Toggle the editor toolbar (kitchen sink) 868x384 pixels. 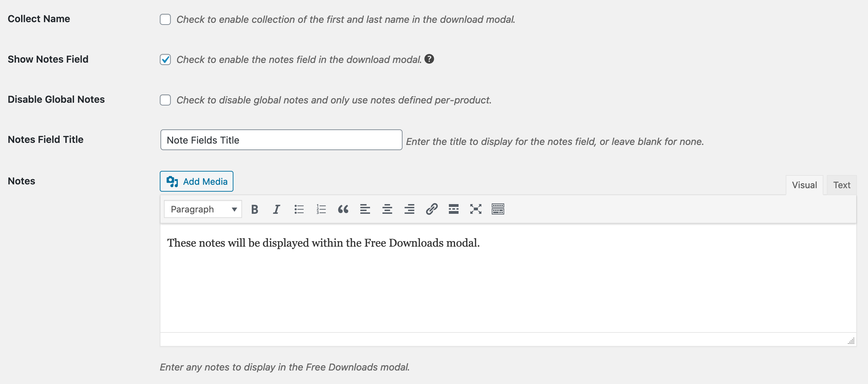(x=498, y=209)
